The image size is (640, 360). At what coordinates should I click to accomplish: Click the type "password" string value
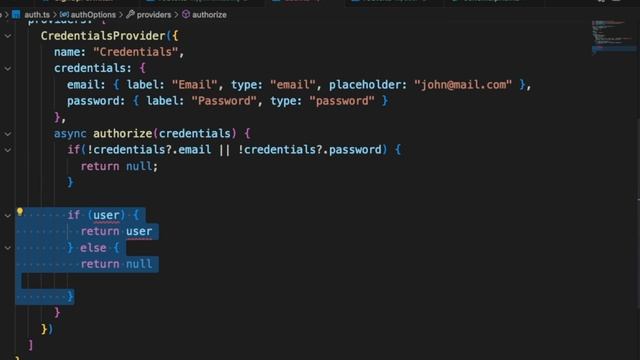pyautogui.click(x=342, y=101)
